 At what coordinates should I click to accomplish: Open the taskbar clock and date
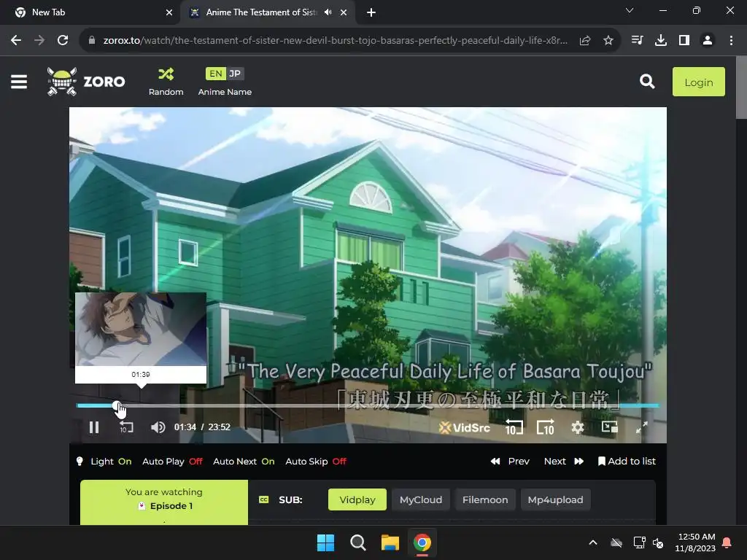click(695, 542)
